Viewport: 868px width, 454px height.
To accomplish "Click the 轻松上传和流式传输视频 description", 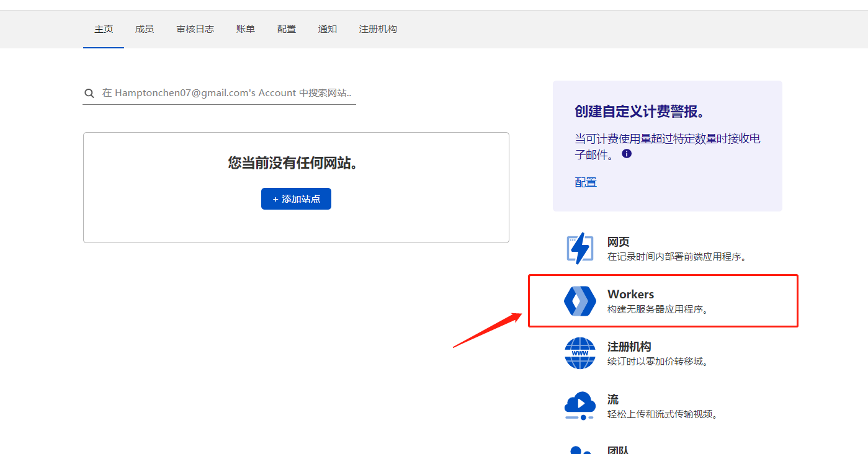I will [x=663, y=414].
